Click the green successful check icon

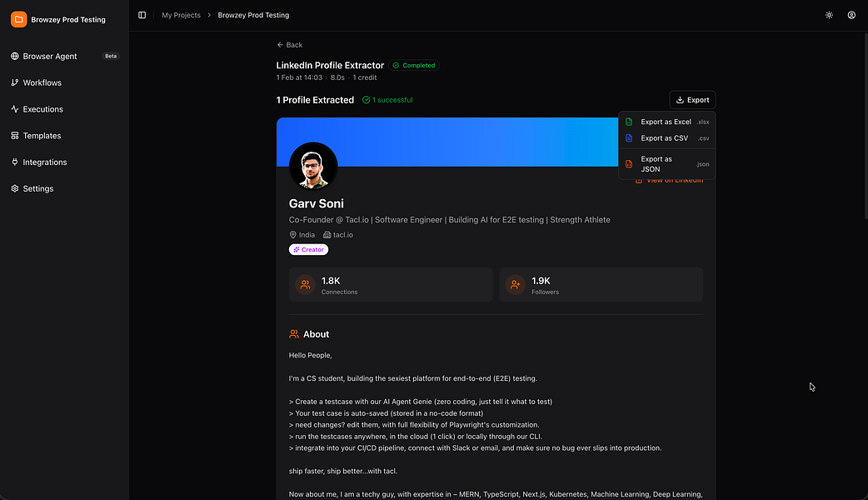366,100
